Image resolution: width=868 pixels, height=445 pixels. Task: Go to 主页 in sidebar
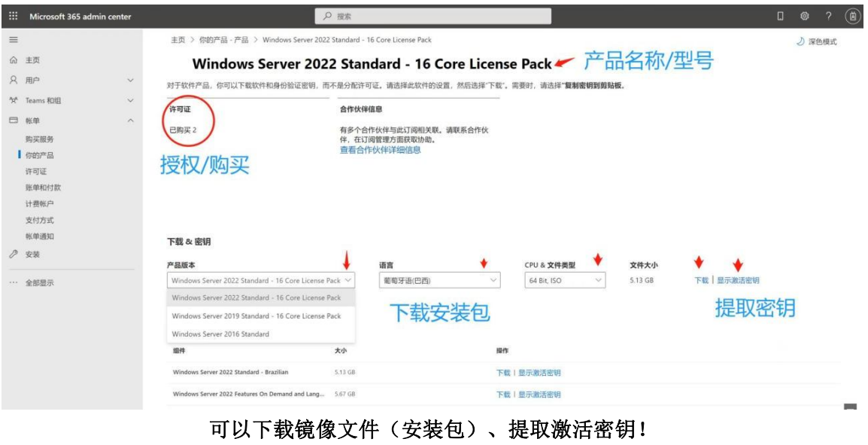(32, 59)
